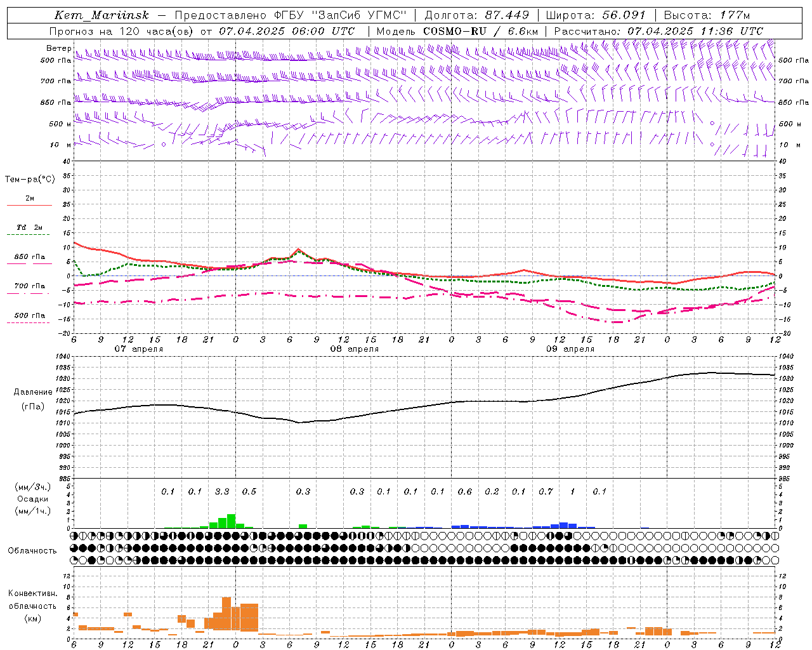812x650 pixels.
Task: Click the '(мм/1ч.)' precipitation unit label
Action: (x=33, y=511)
